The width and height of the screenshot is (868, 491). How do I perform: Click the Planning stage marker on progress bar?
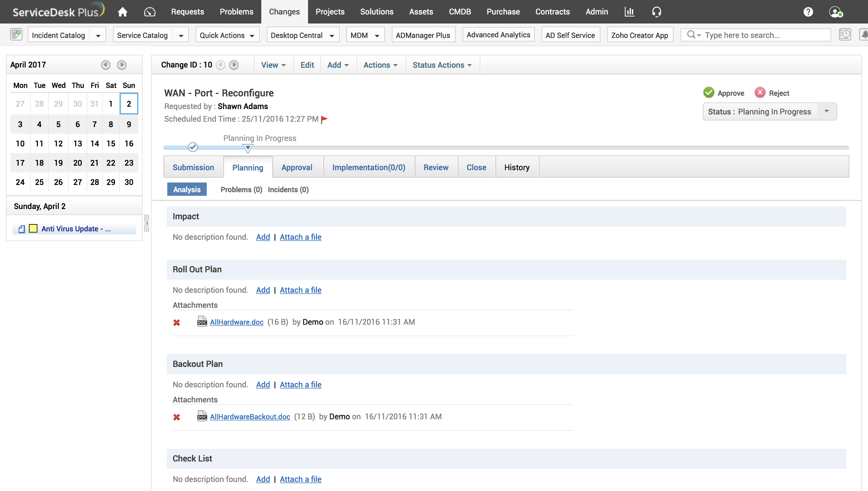pos(248,148)
